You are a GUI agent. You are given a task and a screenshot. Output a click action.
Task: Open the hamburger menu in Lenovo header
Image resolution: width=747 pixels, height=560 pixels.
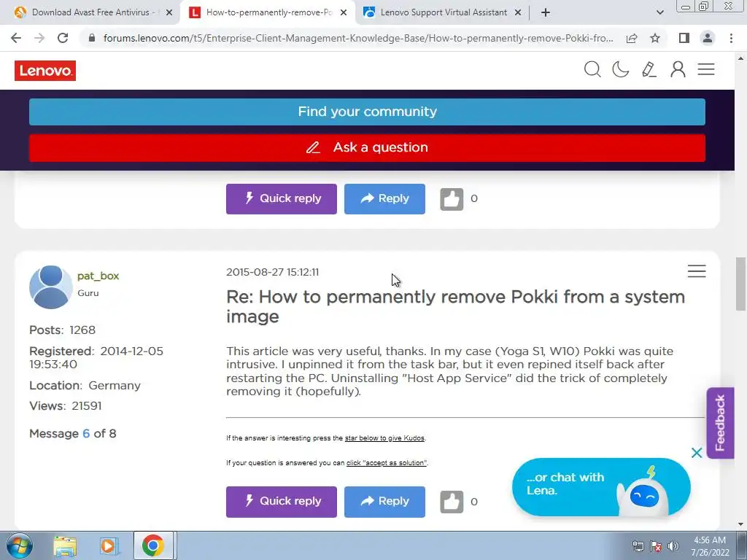(706, 69)
